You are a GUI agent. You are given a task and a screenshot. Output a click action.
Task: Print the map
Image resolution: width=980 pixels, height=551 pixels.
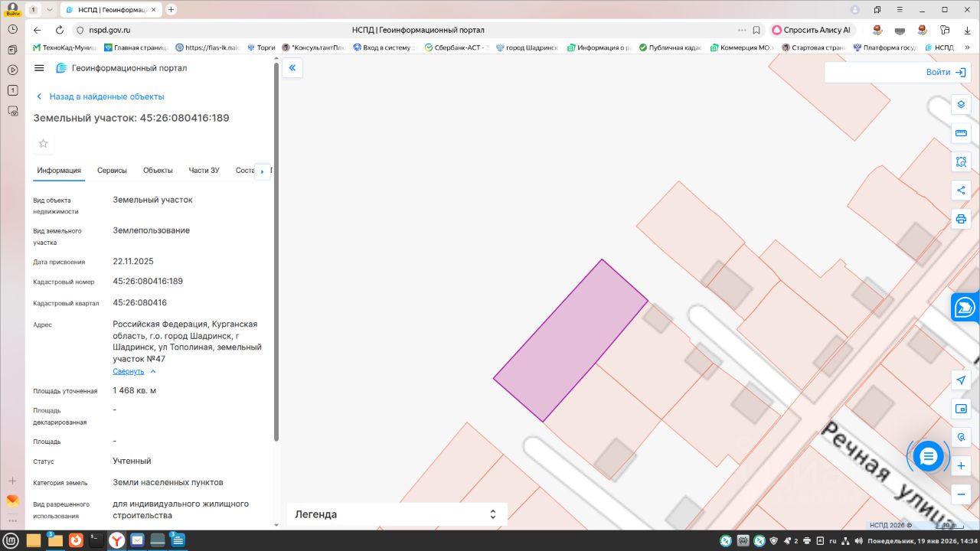961,220
